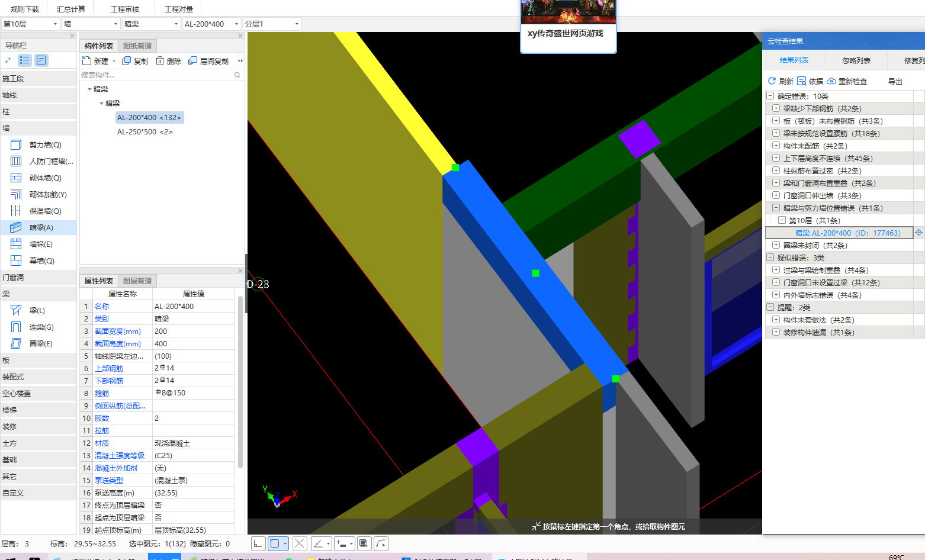This screenshot has width=925, height=560.
Task: Select the 暗梁(A) hidden beam icon
Action: pyautogui.click(x=16, y=227)
